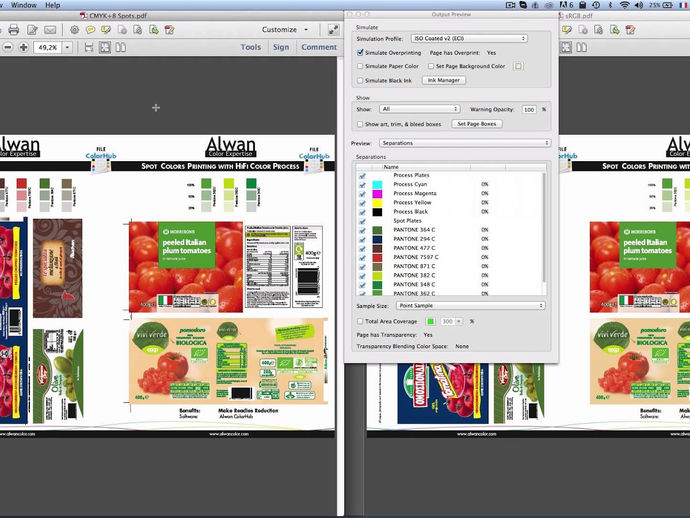Select the PANTONE 871 C row

(449, 266)
